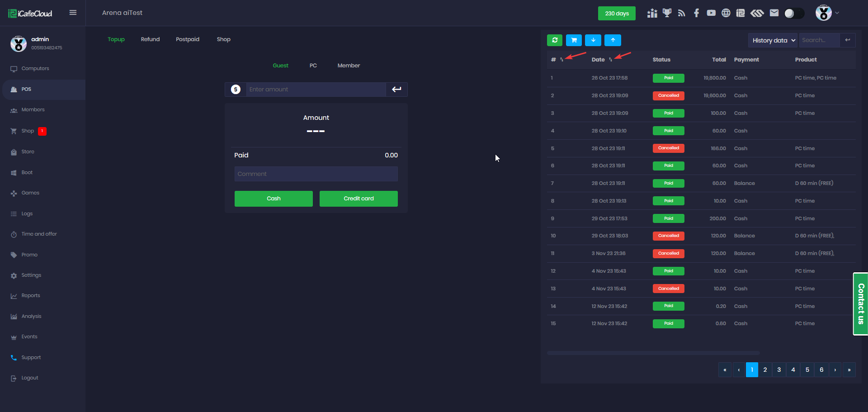Viewport: 868px width, 412px height.
Task: Switch to the Postpaid tab
Action: tap(188, 39)
